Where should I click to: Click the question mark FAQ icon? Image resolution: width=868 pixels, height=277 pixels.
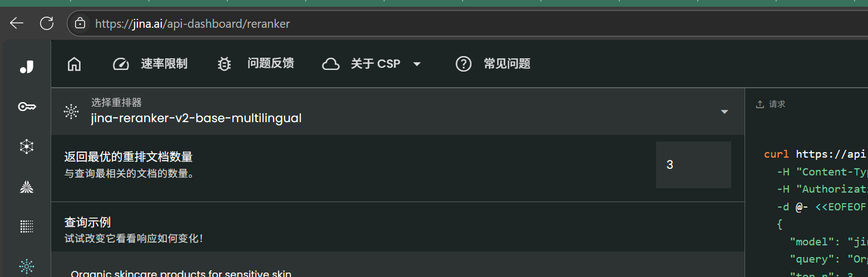pos(463,64)
